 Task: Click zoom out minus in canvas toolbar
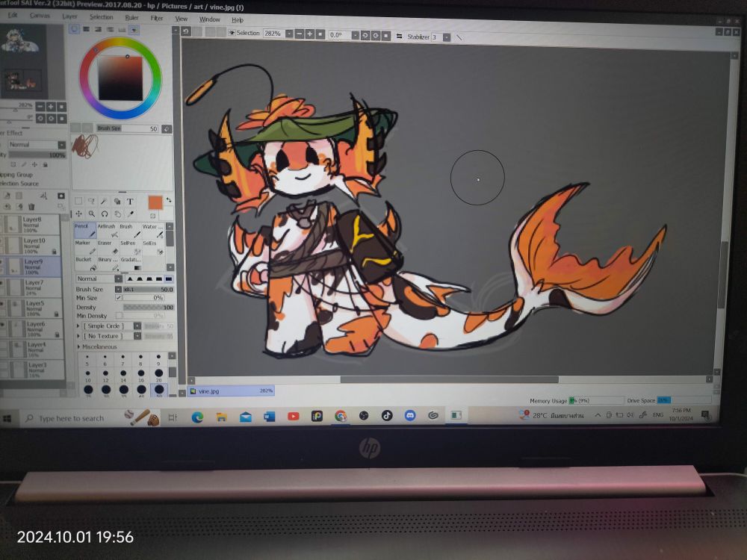pos(300,34)
